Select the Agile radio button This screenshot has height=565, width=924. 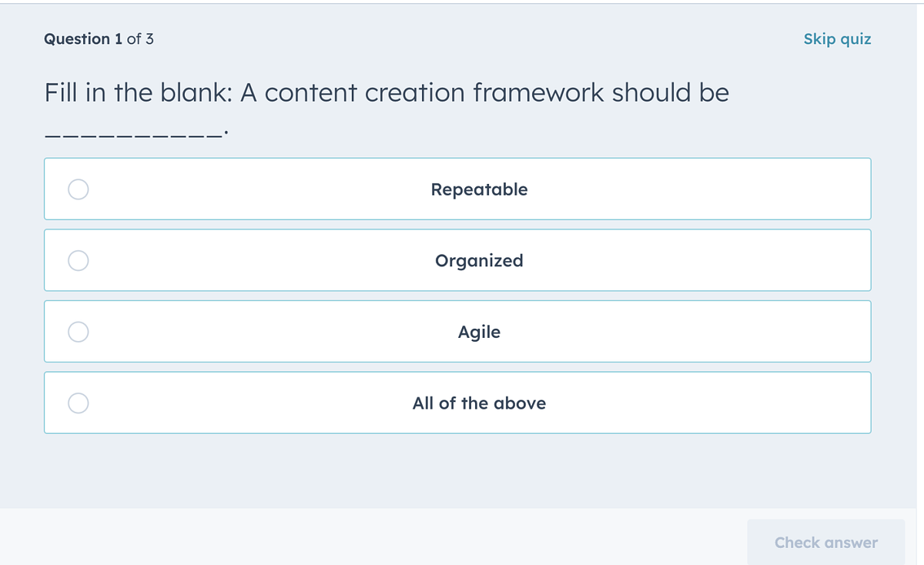(78, 332)
